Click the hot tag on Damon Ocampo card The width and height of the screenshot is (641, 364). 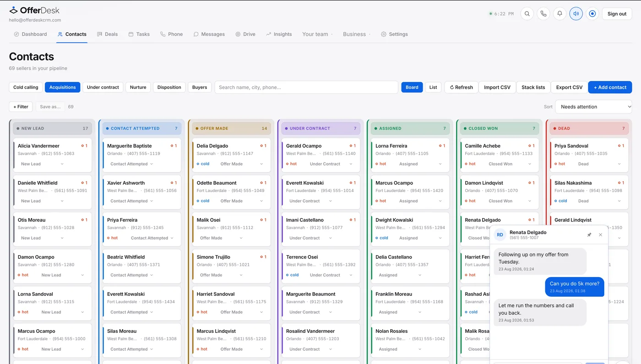click(x=23, y=275)
